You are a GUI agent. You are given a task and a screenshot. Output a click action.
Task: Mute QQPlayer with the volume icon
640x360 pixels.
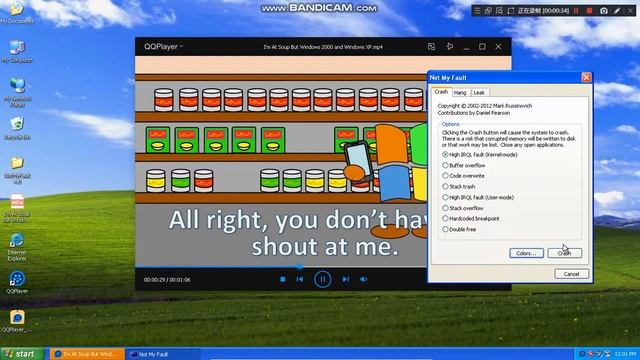[363, 280]
